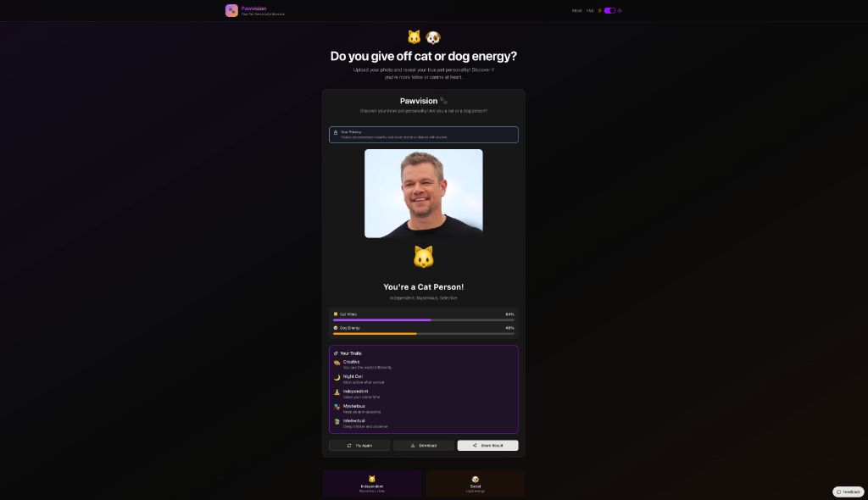Click the Dog Energy orange progress bar
The height and width of the screenshot is (500, 868).
click(x=424, y=334)
